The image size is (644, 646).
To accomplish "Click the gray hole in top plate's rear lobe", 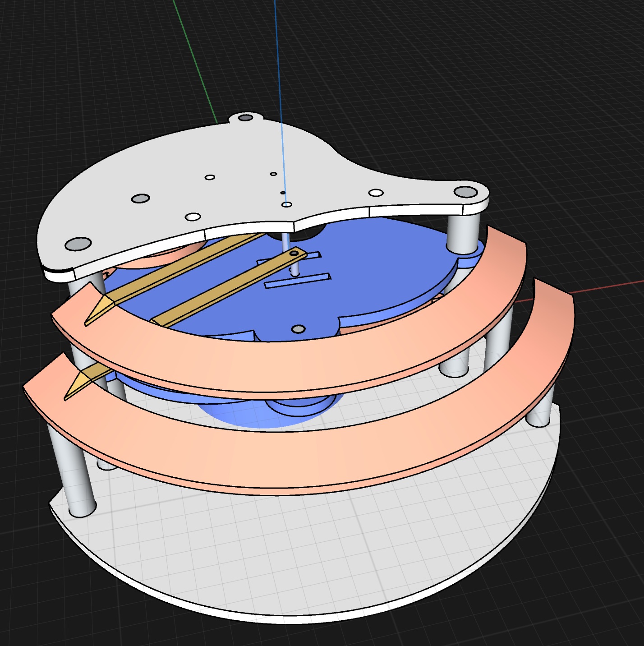I will [x=245, y=118].
